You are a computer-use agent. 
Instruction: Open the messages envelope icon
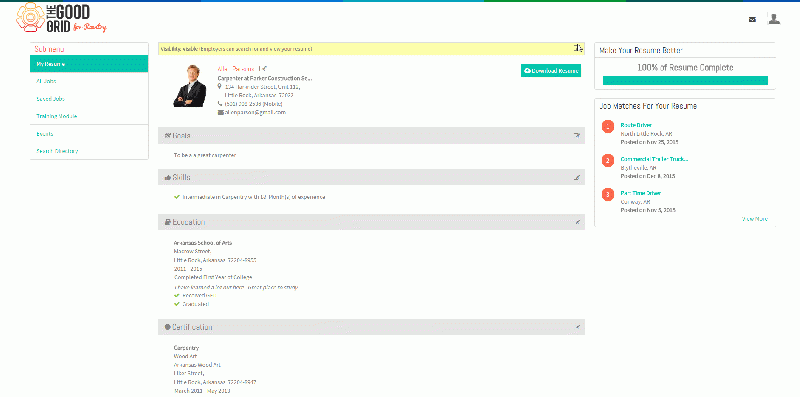click(752, 19)
